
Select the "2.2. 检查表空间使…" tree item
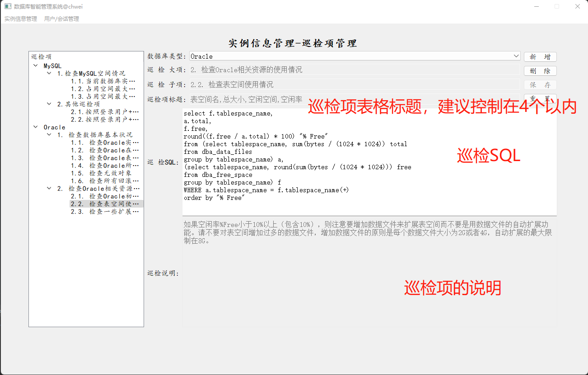click(x=104, y=204)
